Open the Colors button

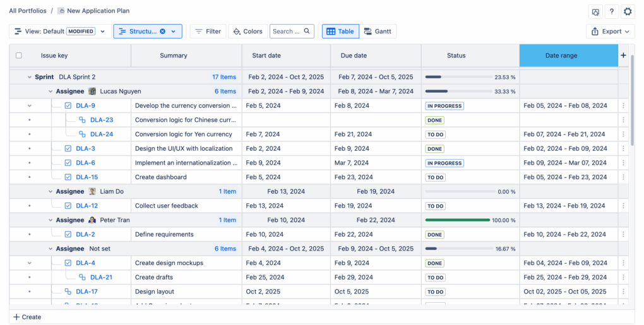coord(247,31)
